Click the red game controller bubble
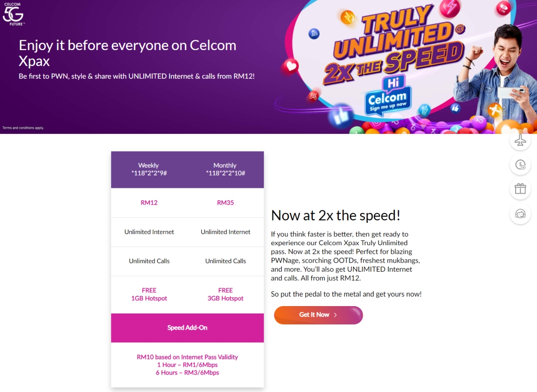The image size is (537, 392). [x=313, y=96]
